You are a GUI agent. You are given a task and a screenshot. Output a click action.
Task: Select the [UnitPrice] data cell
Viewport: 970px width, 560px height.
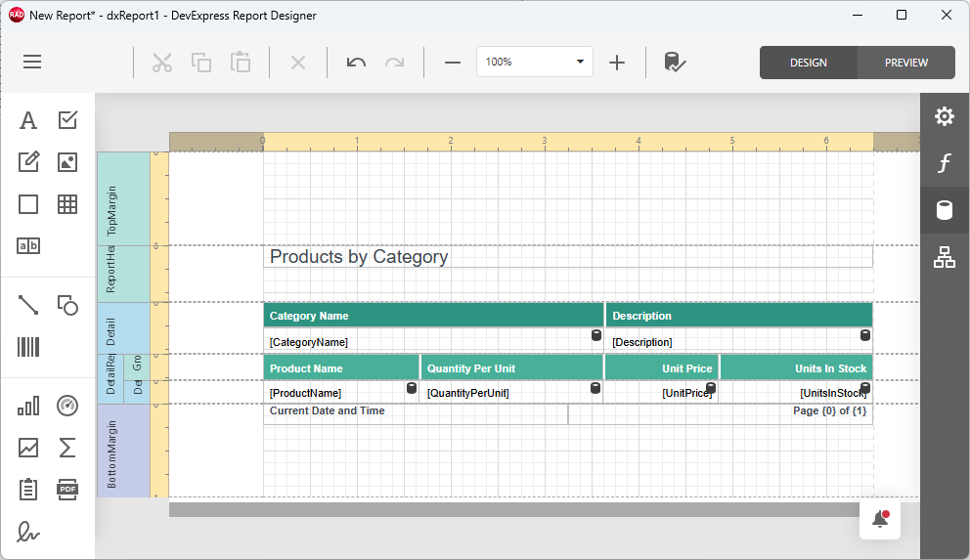661,392
